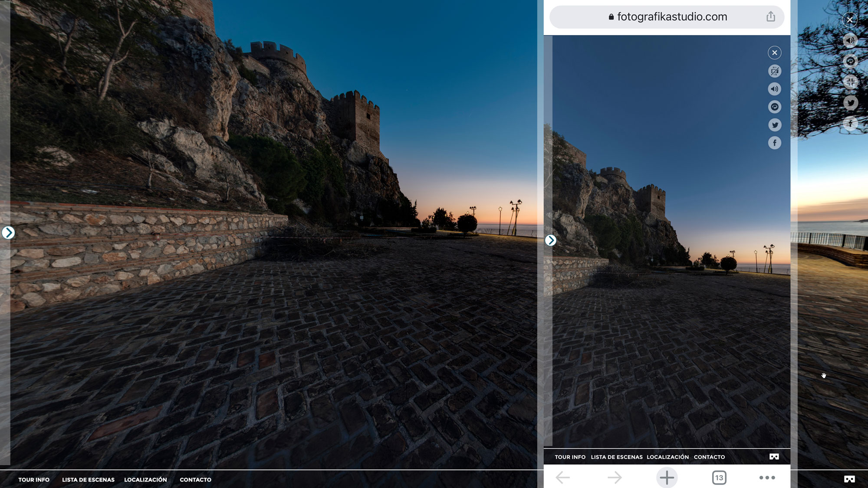
Task: Tap the share icon in the address bar
Action: pos(771,16)
